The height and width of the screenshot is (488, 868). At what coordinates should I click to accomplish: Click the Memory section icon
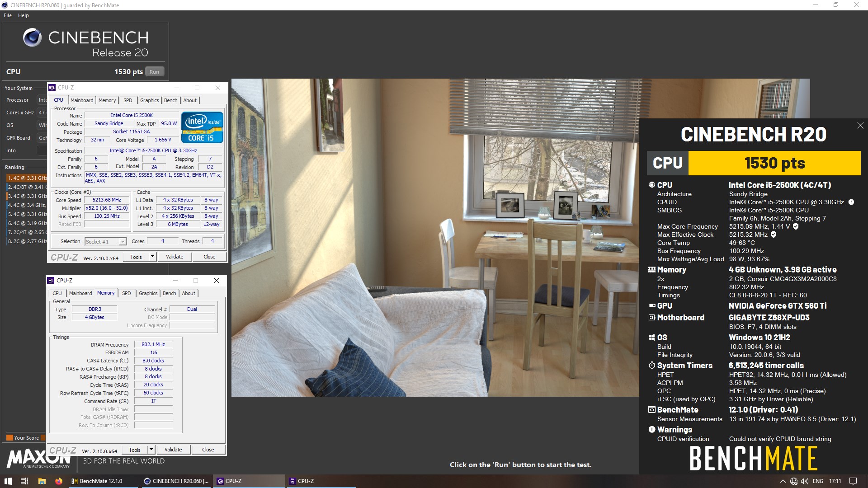651,270
